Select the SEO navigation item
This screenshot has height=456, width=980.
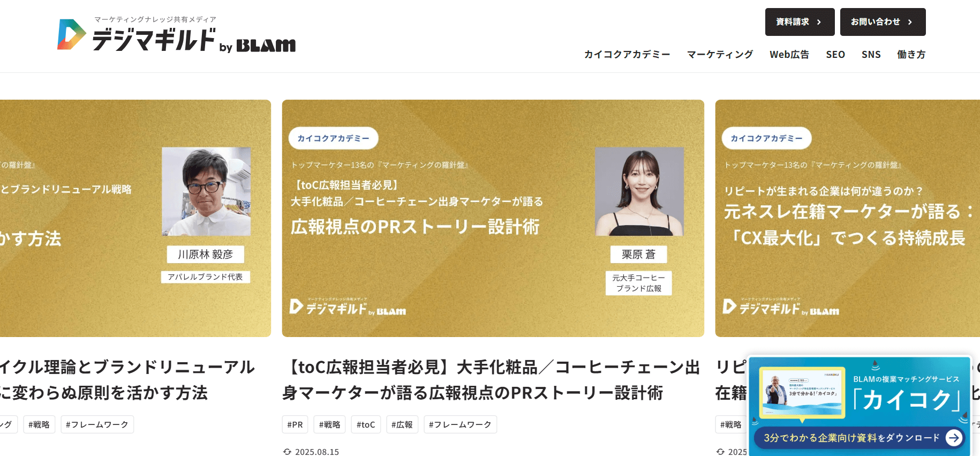(835, 54)
